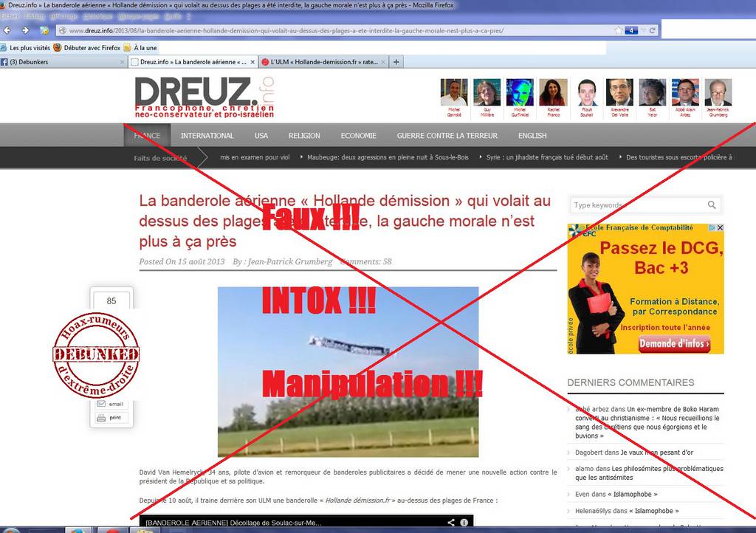Close the EFC ad with the X icon
The image size is (756, 533).
click(720, 227)
